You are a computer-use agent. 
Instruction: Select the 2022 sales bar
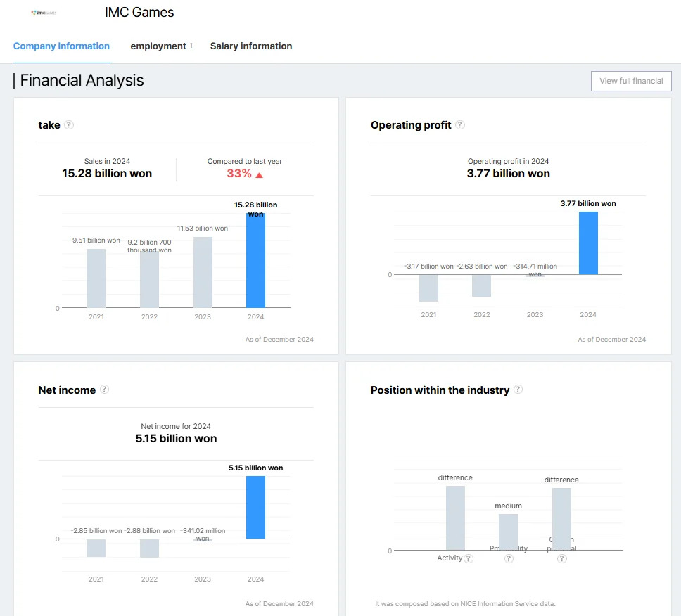coord(149,280)
